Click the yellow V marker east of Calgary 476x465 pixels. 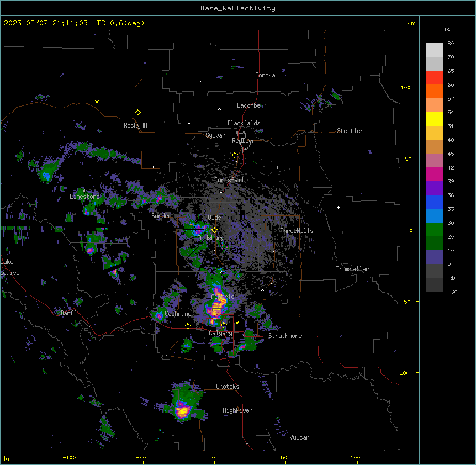coord(237,323)
